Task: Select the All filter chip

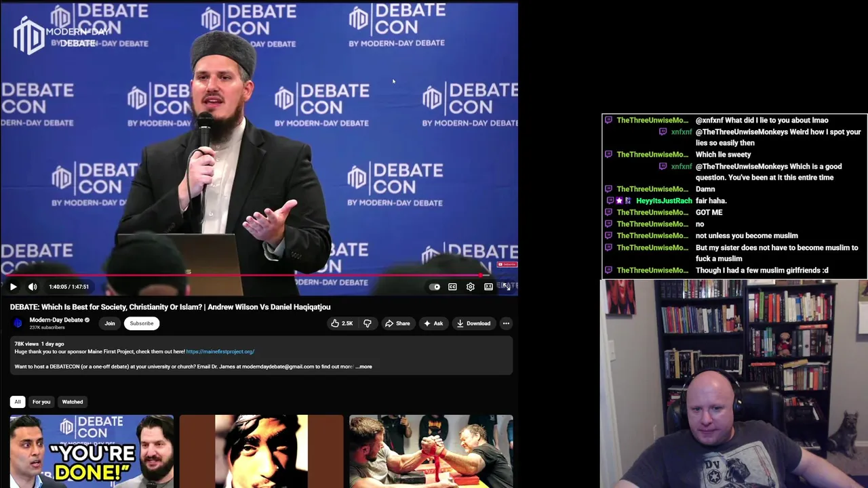Action: [18, 402]
